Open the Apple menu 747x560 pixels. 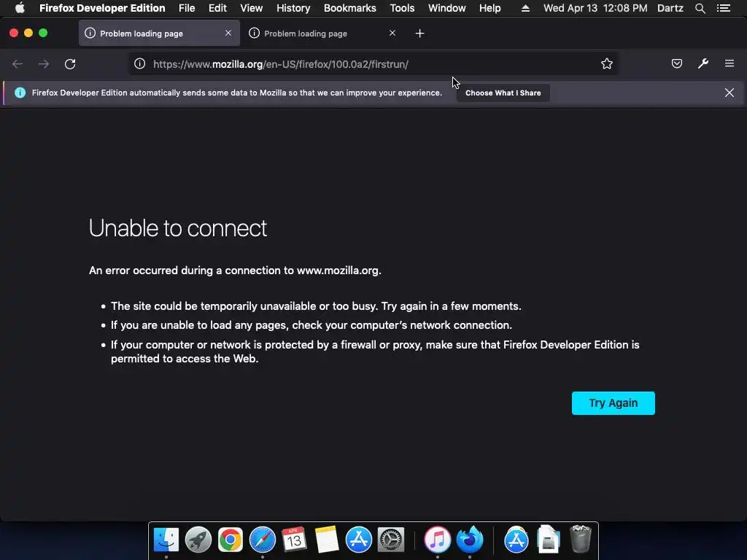20,8
